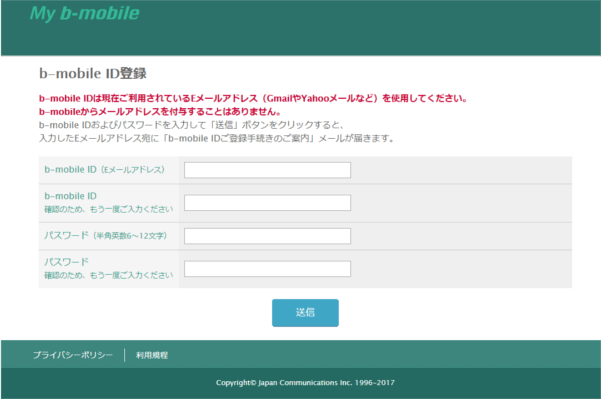The height and width of the screenshot is (399, 601).
Task: Open the 利用規程 link
Action: tap(152, 355)
